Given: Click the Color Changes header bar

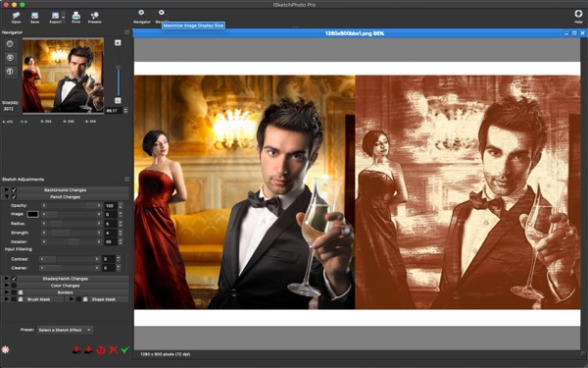Looking at the screenshot, I should pos(66,286).
